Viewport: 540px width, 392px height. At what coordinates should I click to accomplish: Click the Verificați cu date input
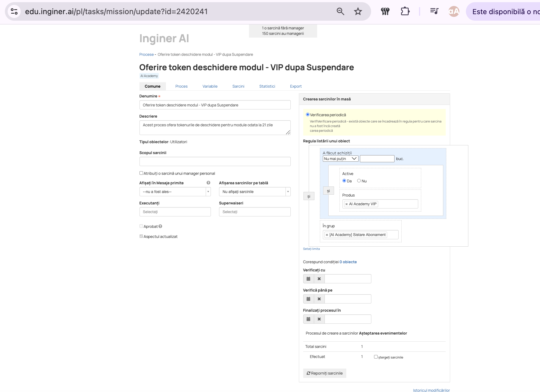(348, 279)
